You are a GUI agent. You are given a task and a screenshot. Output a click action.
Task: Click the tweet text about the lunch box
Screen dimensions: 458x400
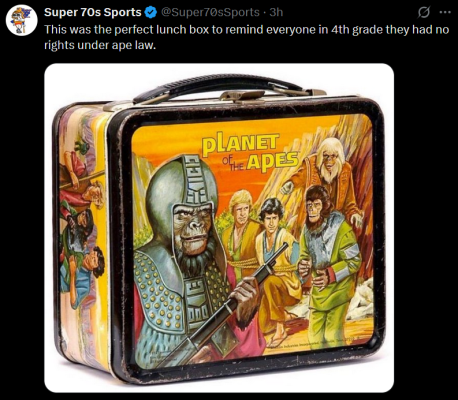point(247,37)
